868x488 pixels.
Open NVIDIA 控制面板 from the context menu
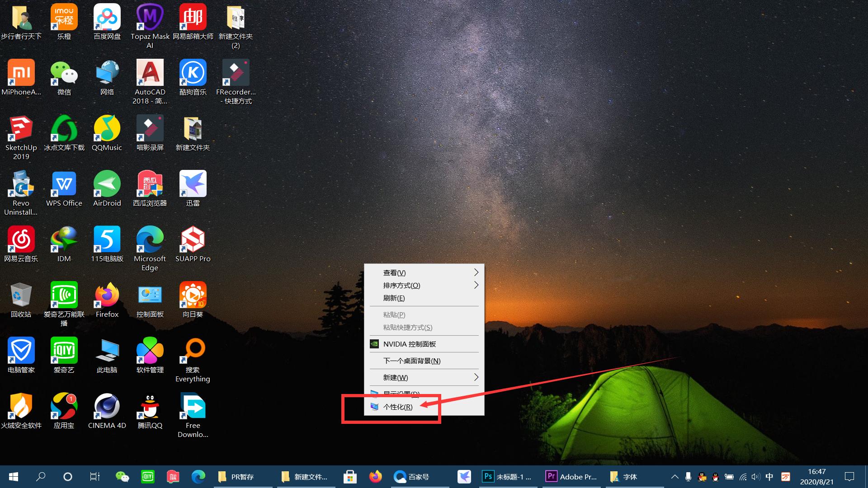coord(409,344)
